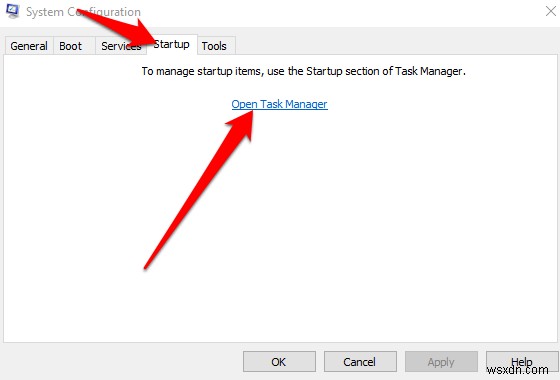Viewport: 560px width, 380px height.
Task: Click the greyed-out Apply button
Action: (441, 362)
